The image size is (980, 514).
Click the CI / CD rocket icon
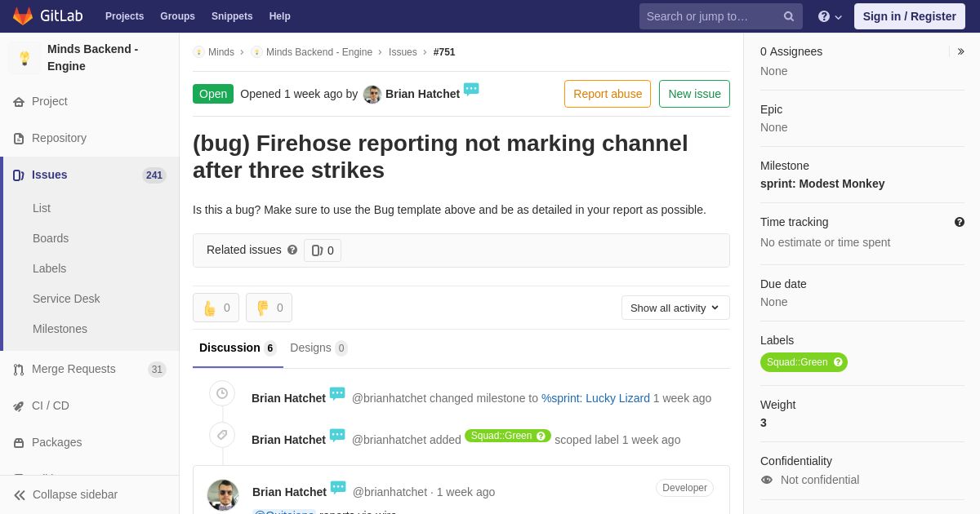pos(19,406)
